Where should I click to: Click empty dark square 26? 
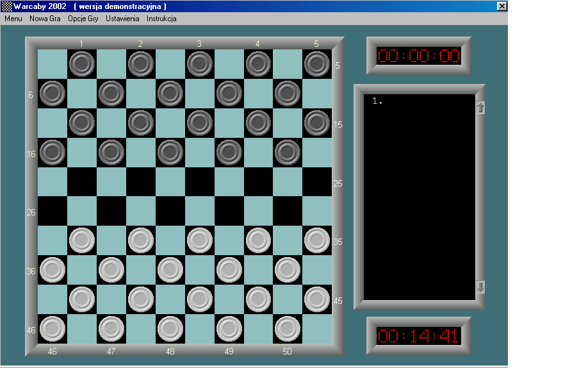coord(53,211)
